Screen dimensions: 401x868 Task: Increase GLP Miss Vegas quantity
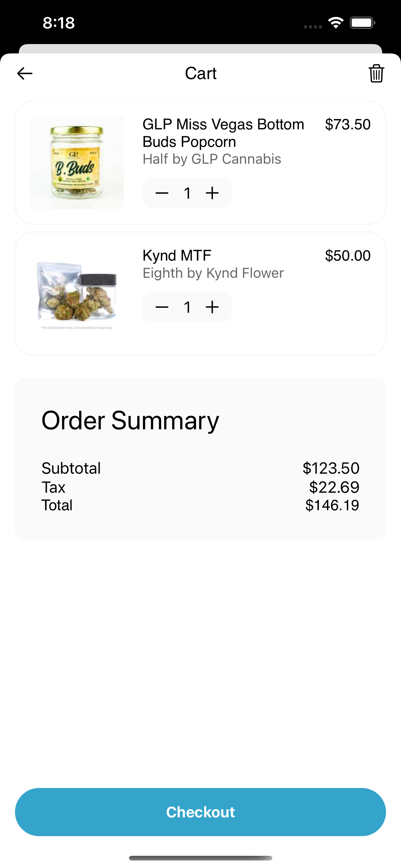click(x=212, y=193)
